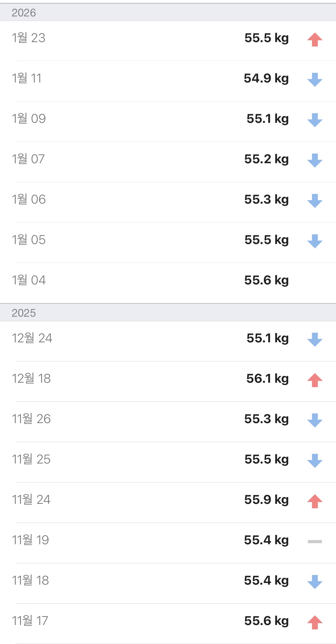The image size is (336, 644).
Task: Tap the 55.6 kg value on 1월 04
Action: tap(266, 280)
